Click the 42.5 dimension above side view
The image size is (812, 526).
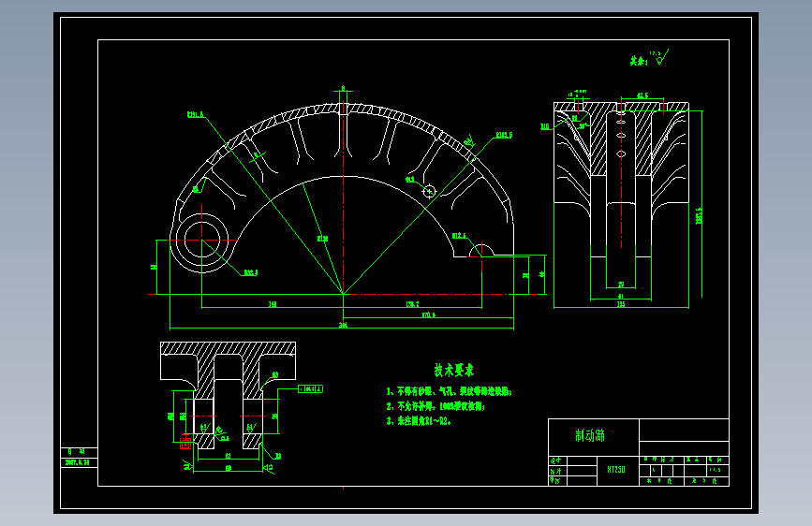click(x=642, y=95)
